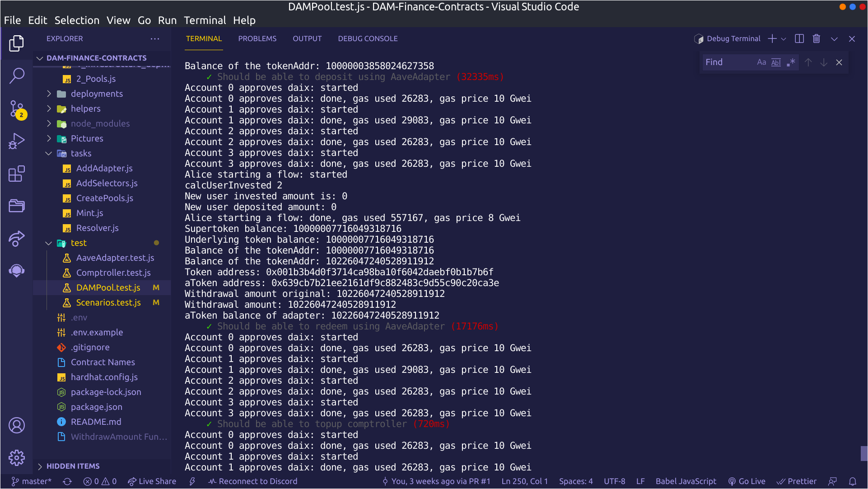Open the Extensions view
The width and height of the screenshot is (868, 489).
pyautogui.click(x=17, y=174)
